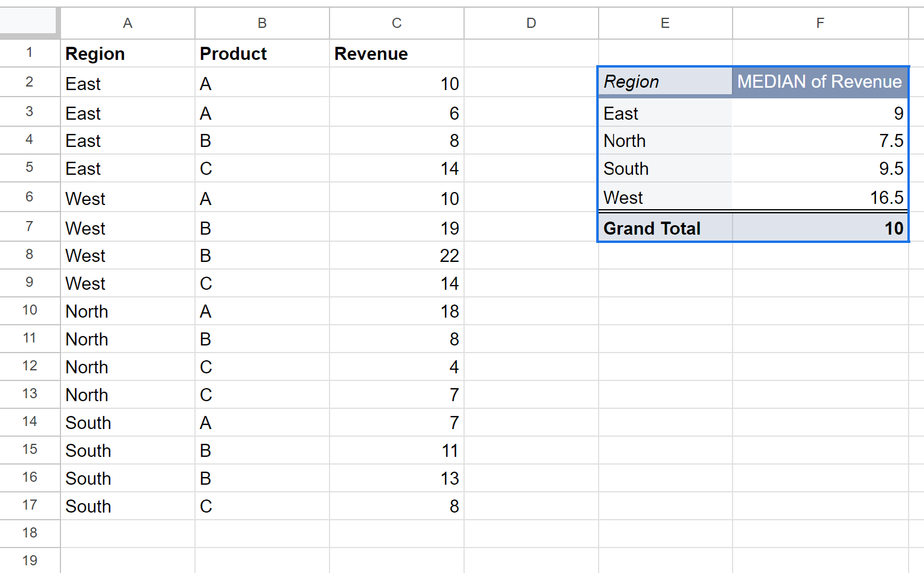Click the North median value 7.5

coord(820,140)
